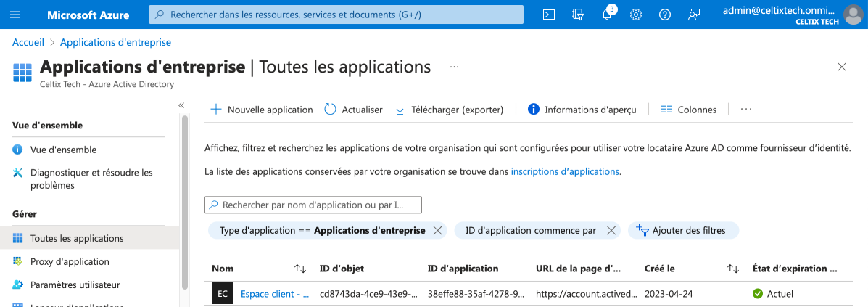Click the application ID cell 38effe88-35af-4278

click(476, 294)
